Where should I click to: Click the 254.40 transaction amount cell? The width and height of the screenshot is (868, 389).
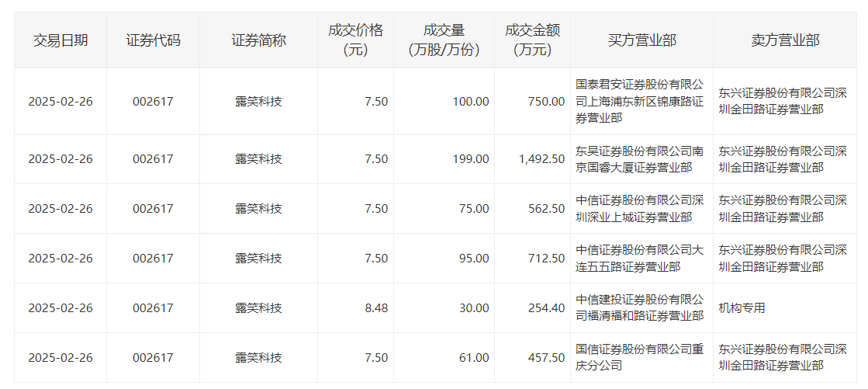(x=547, y=308)
